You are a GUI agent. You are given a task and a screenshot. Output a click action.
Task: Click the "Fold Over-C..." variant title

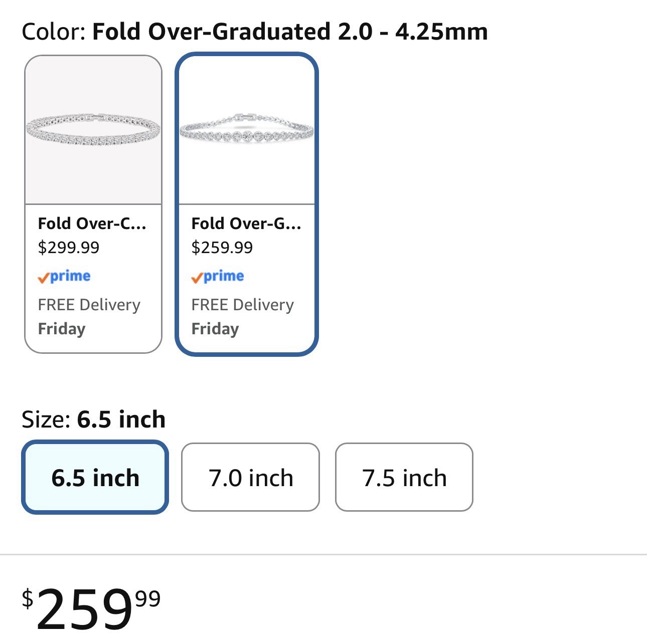pyautogui.click(x=92, y=224)
